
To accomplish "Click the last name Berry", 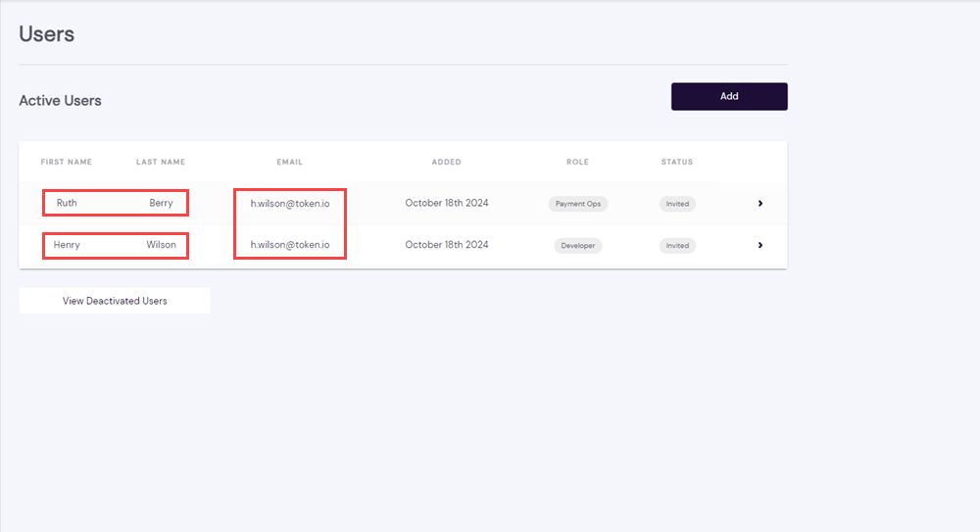I will tap(161, 203).
